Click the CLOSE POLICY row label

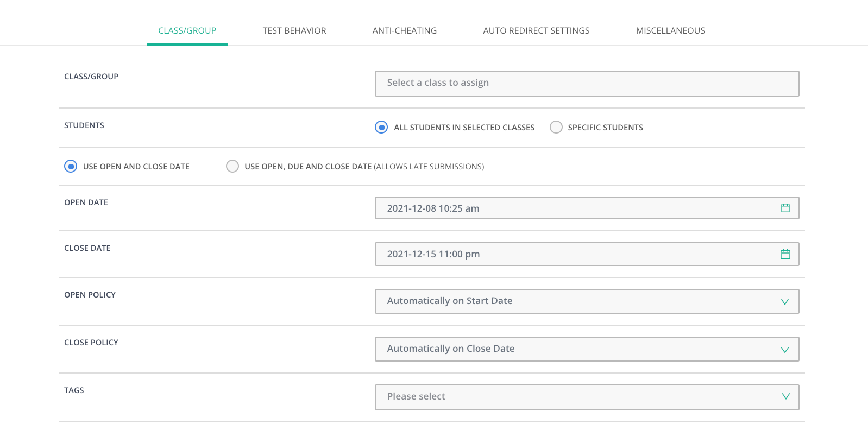click(91, 343)
